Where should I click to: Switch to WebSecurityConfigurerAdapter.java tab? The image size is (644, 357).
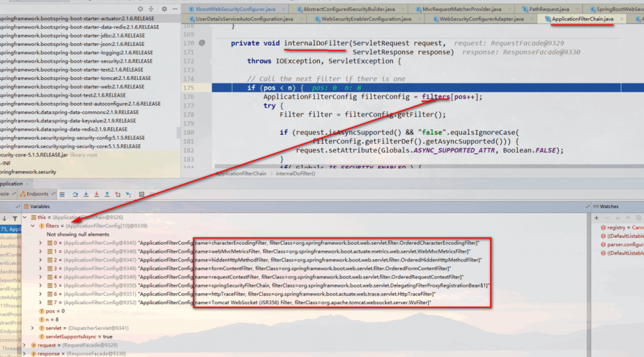[x=481, y=19]
